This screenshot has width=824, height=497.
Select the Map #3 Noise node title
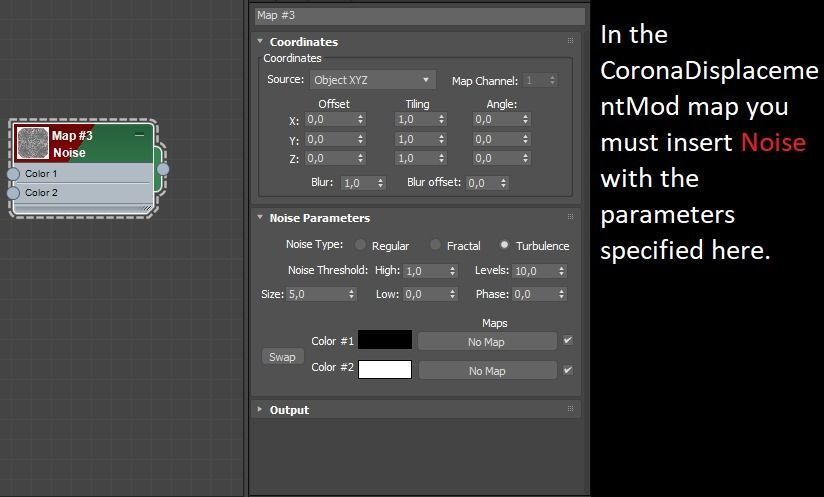(72, 144)
